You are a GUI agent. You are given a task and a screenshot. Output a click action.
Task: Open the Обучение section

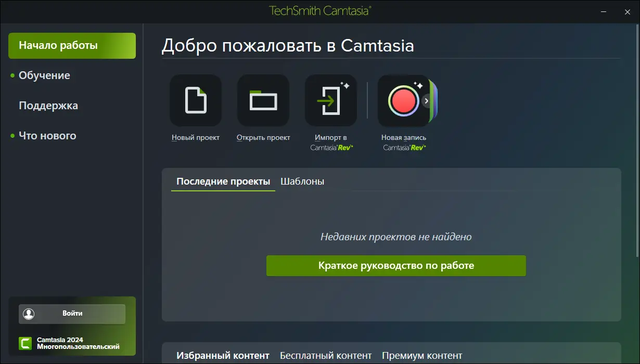tap(44, 75)
